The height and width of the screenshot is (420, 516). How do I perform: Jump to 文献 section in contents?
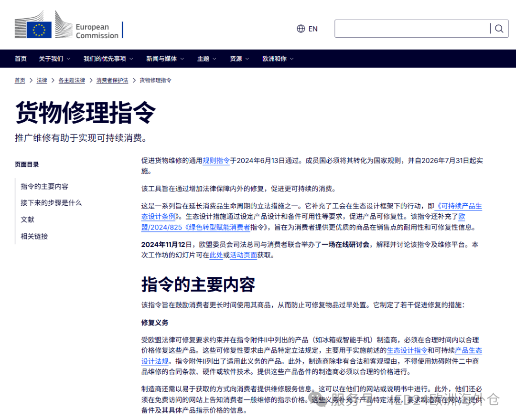27,220
